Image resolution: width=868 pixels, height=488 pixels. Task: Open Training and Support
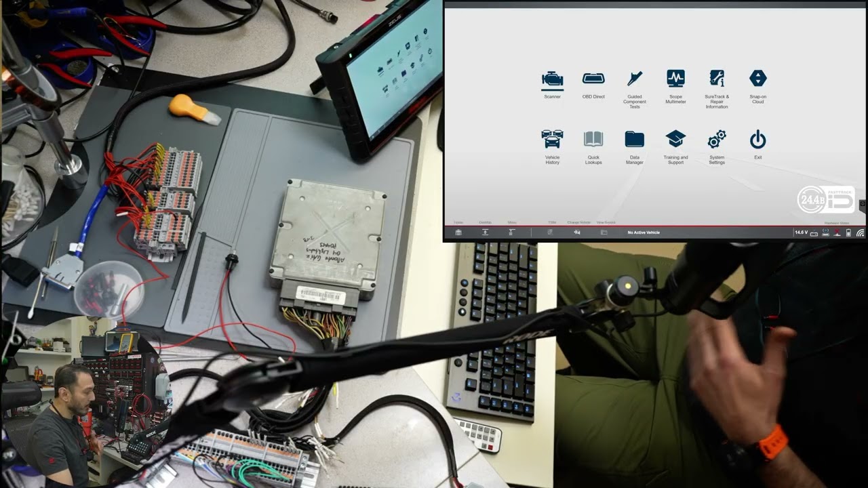675,147
